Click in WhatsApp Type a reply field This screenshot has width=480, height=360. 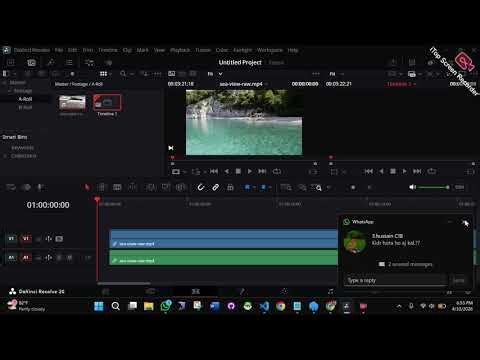tap(395, 280)
